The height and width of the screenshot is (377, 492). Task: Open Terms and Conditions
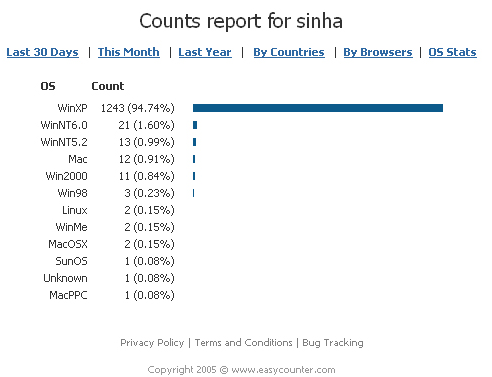(x=243, y=343)
